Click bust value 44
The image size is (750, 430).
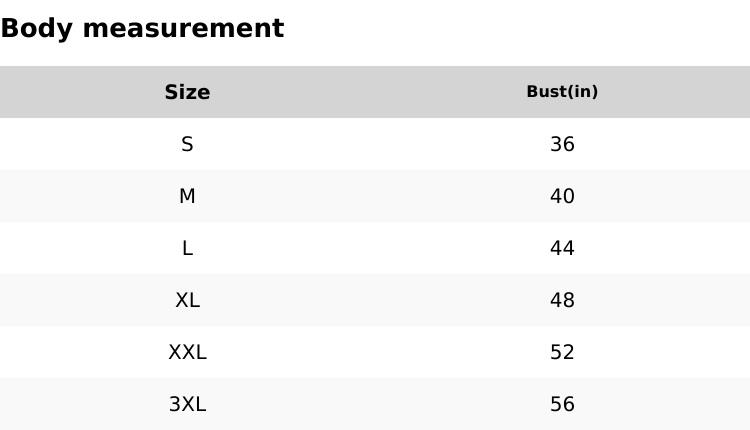(562, 248)
